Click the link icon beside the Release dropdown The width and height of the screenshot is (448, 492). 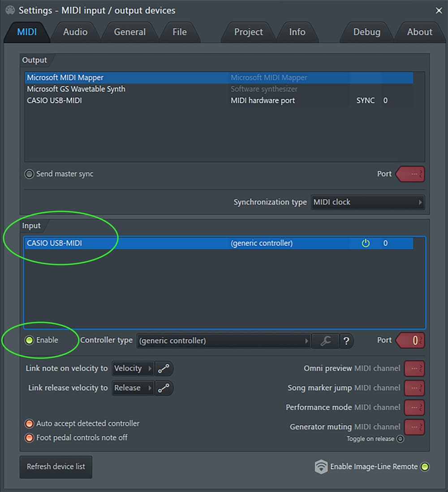(164, 388)
